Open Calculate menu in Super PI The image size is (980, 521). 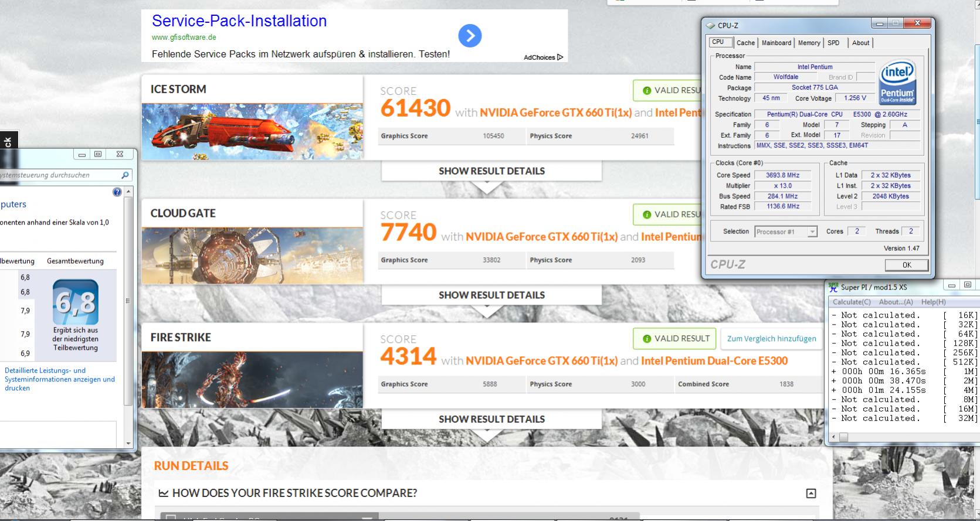[852, 302]
